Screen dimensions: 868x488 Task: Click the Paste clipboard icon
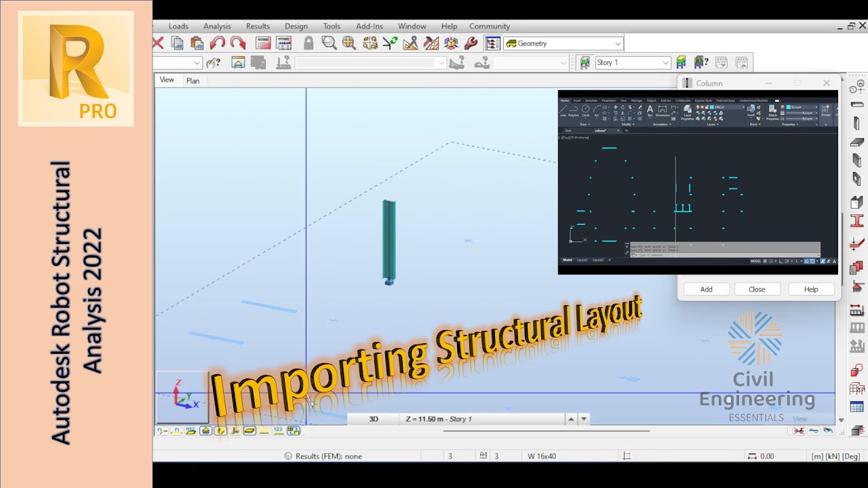[x=197, y=43]
